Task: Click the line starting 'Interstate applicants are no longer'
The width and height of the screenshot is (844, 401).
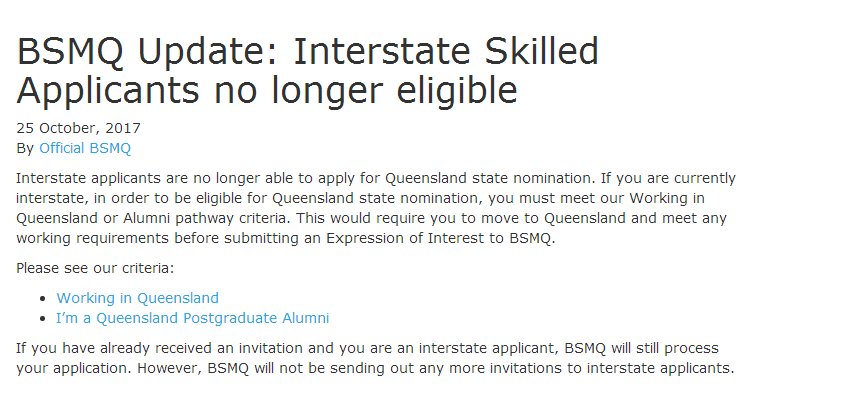Action: (376, 179)
